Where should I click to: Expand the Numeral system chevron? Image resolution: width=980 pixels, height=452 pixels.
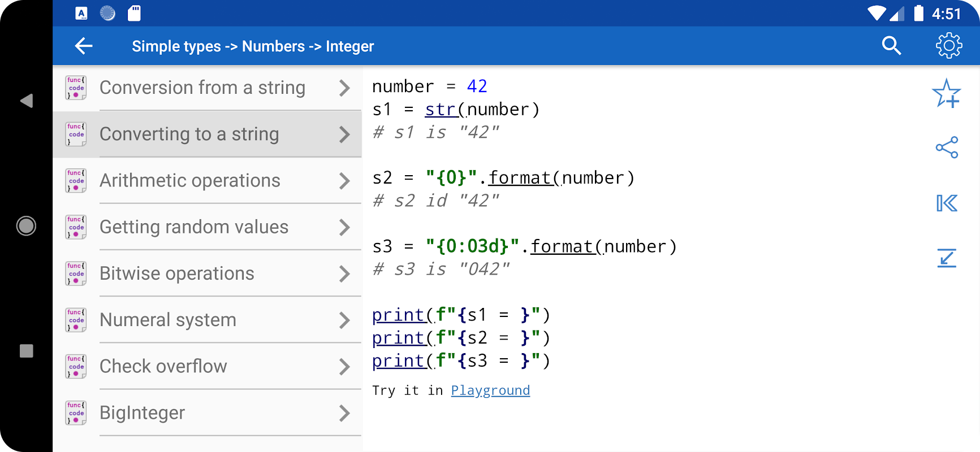click(x=344, y=320)
